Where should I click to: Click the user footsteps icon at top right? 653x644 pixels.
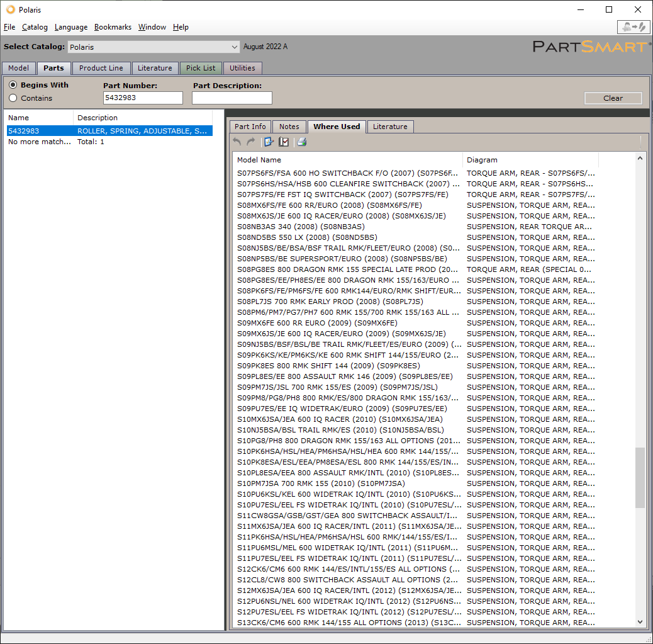(633, 27)
